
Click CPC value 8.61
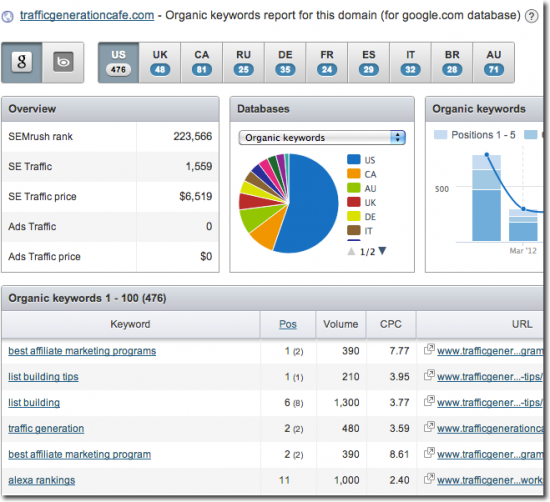[x=399, y=454]
